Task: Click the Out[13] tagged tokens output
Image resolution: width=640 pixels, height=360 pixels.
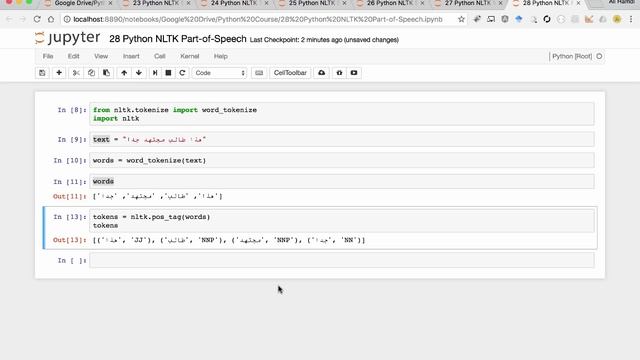Action: 229,240
